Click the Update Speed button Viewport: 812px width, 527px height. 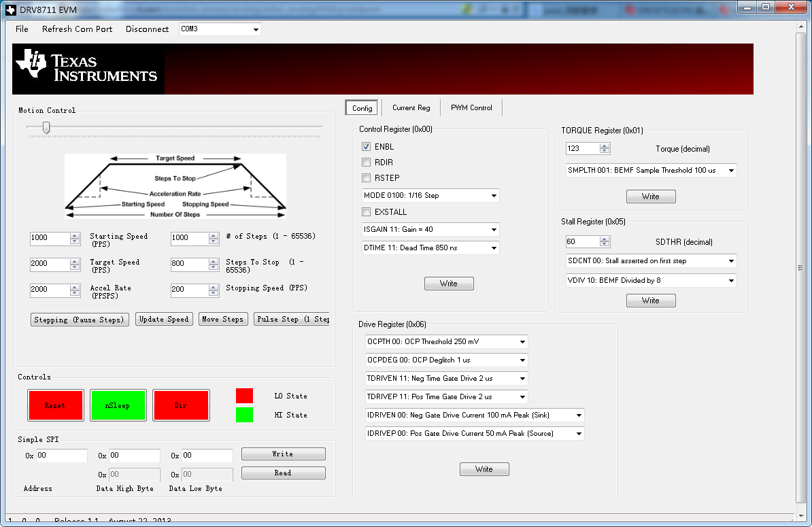click(x=164, y=319)
